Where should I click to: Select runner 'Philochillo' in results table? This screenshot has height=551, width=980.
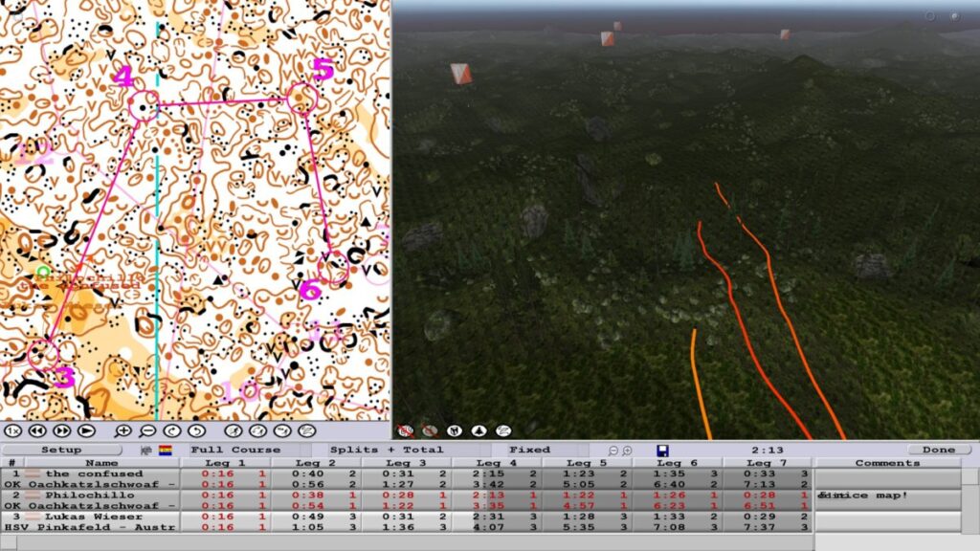89,495
